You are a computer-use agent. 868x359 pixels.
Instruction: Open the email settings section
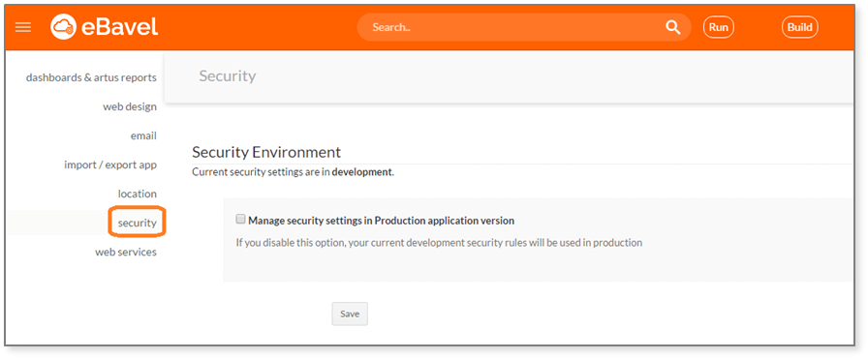(x=143, y=135)
